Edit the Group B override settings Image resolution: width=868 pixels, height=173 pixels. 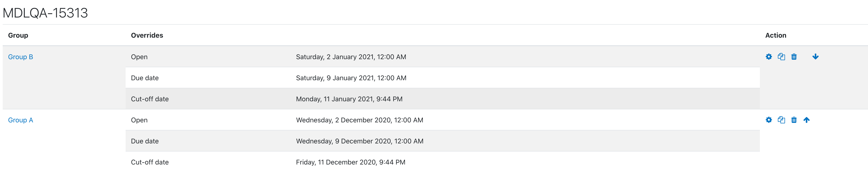[769, 56]
